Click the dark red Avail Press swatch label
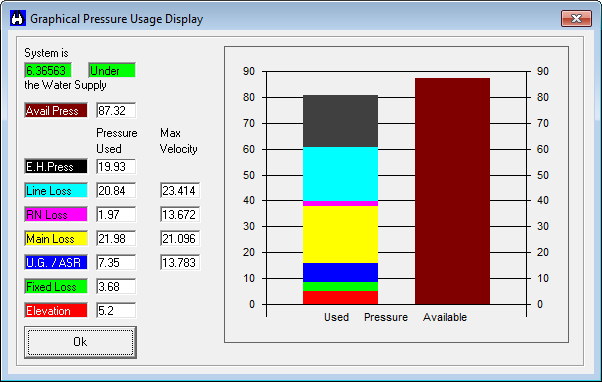The height and width of the screenshot is (382, 602). tap(56, 111)
